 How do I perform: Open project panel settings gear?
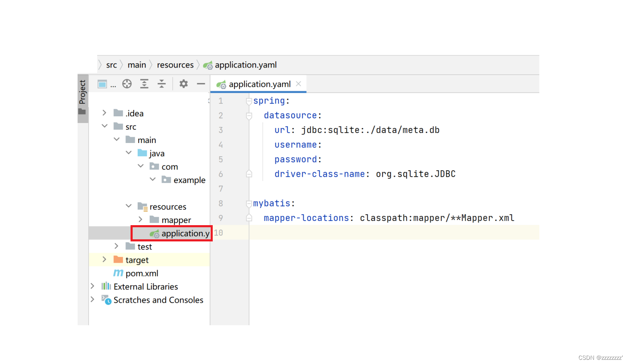coord(184,84)
